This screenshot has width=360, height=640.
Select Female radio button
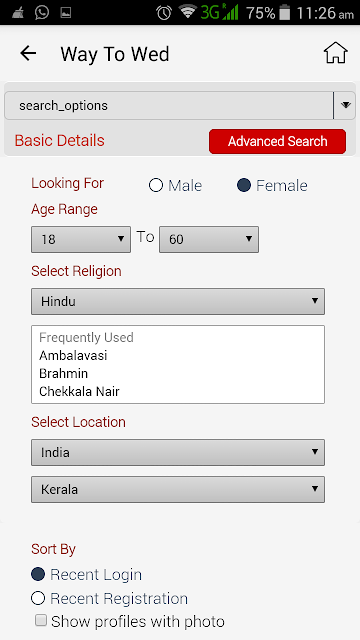coord(244,185)
